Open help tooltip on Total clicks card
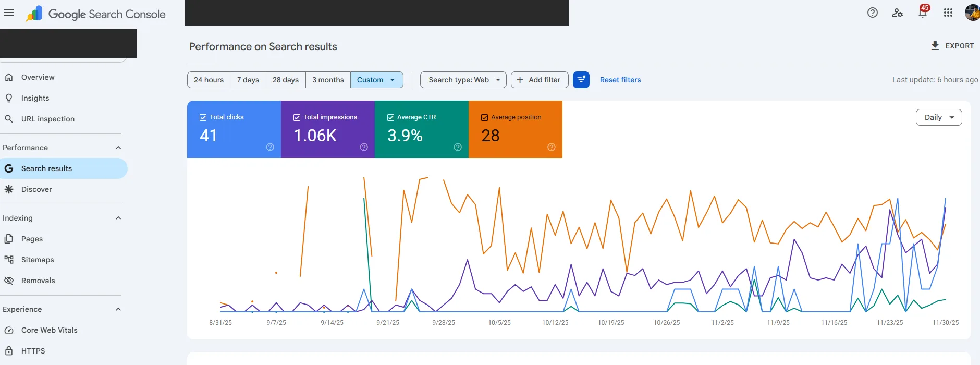Viewport: 980px width, 365px height. click(270, 147)
